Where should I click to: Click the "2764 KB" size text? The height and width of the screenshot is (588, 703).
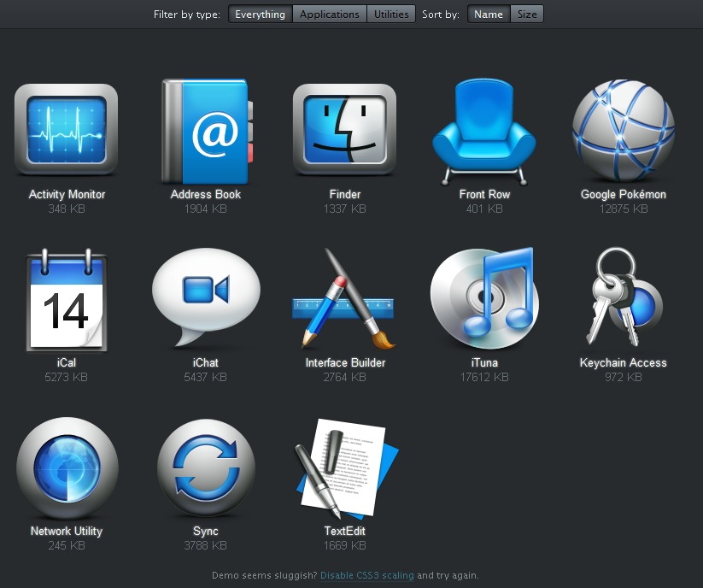pyautogui.click(x=345, y=377)
